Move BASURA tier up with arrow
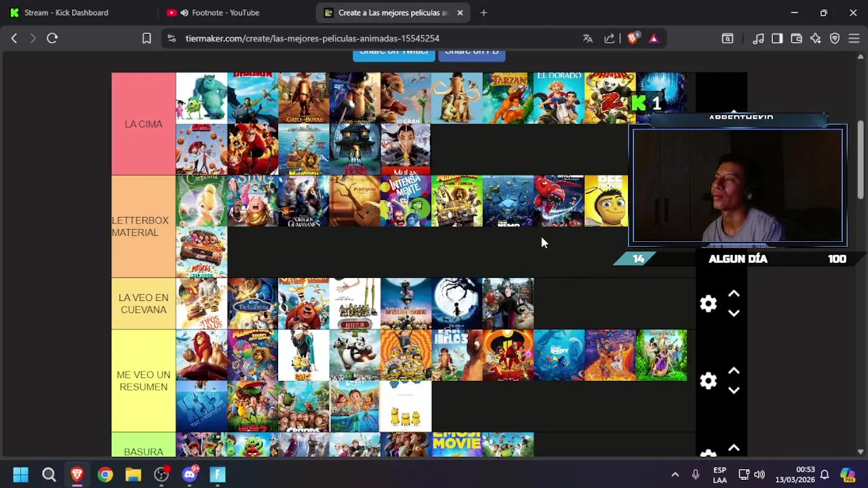Screen dimensions: 868x488 [x=734, y=448]
